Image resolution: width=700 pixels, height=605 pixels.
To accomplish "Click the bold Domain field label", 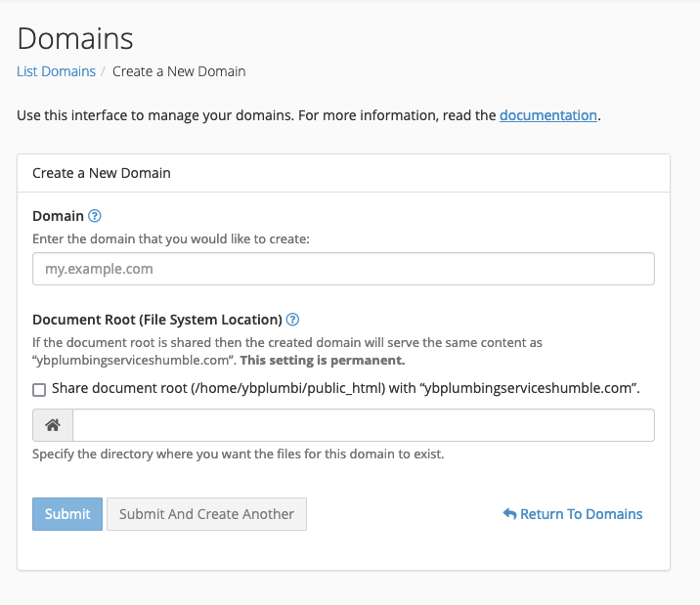I will point(58,216).
